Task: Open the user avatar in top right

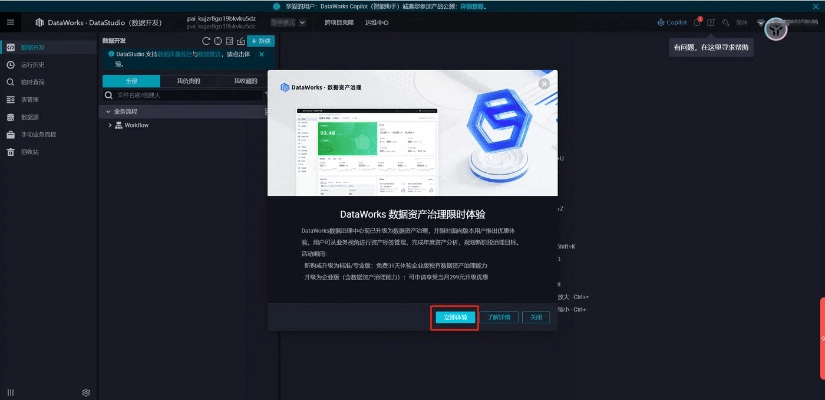Action: 776,31
